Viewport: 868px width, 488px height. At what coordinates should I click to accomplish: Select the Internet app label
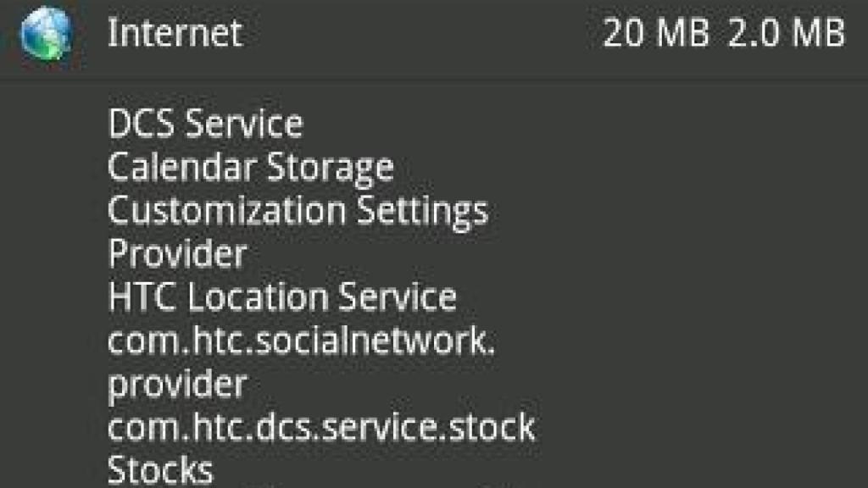175,34
